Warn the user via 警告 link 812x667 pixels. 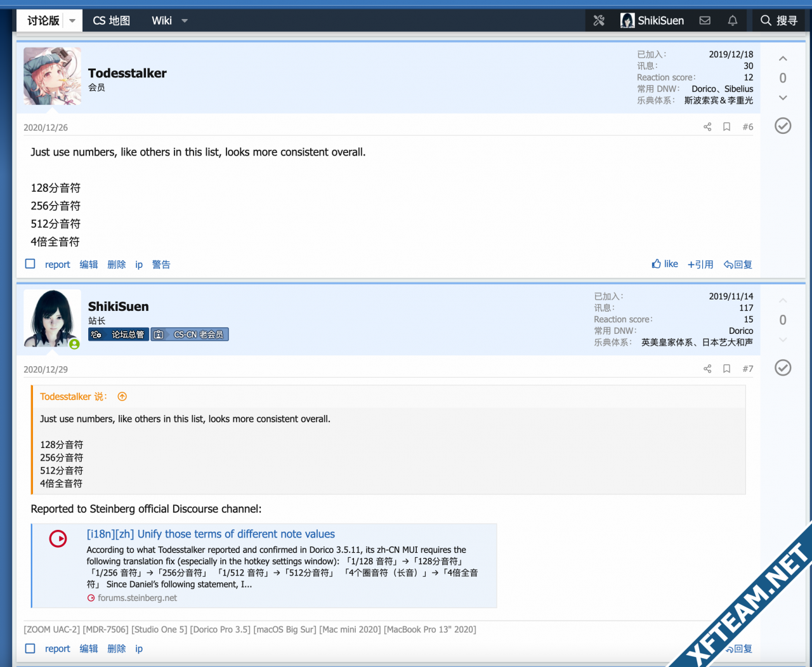tap(161, 265)
